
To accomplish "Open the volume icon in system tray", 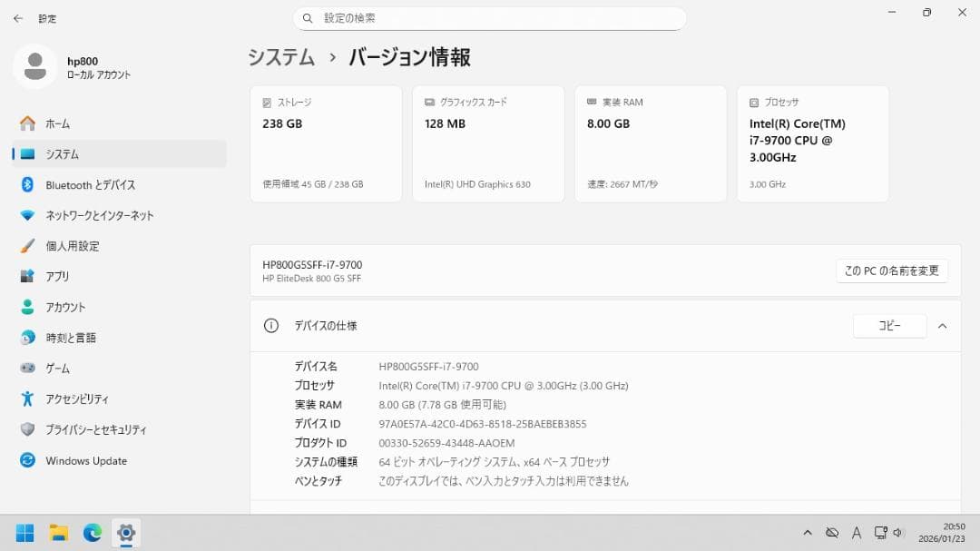I will point(898,533).
